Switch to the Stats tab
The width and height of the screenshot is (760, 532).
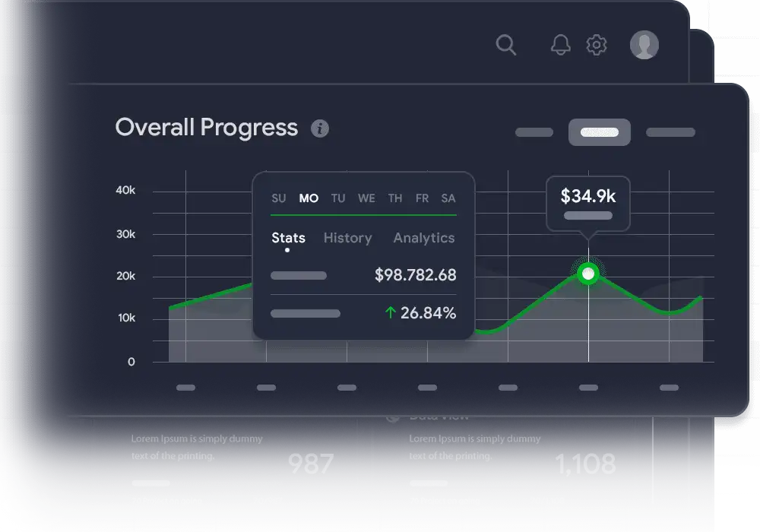pyautogui.click(x=288, y=238)
